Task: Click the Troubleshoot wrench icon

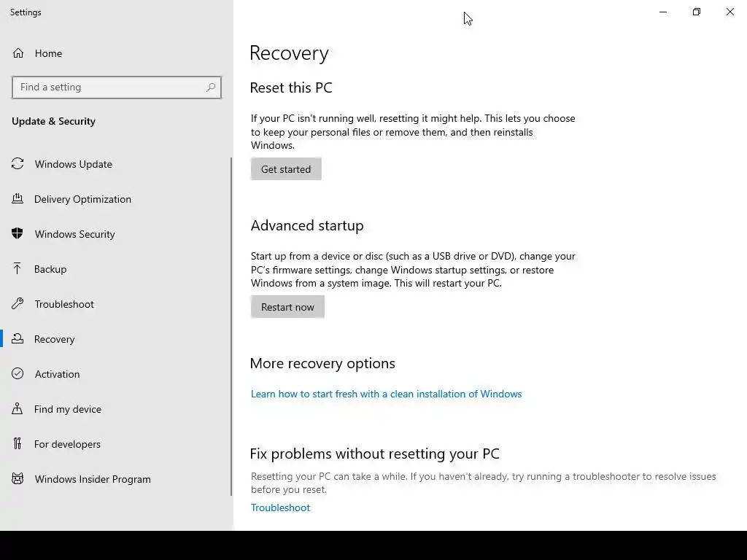Action: pos(18,304)
